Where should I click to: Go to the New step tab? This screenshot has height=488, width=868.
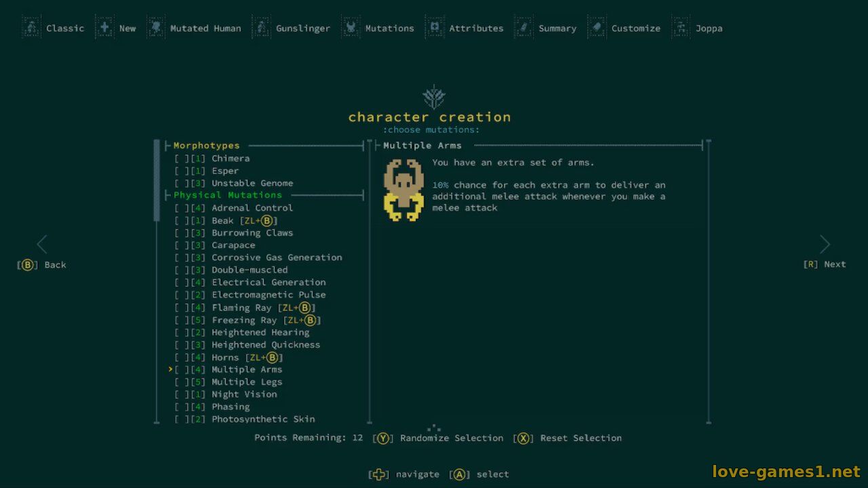(x=127, y=28)
